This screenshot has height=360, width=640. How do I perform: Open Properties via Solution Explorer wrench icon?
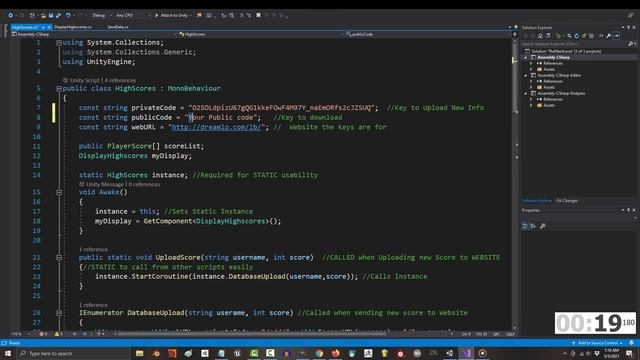coord(609,36)
